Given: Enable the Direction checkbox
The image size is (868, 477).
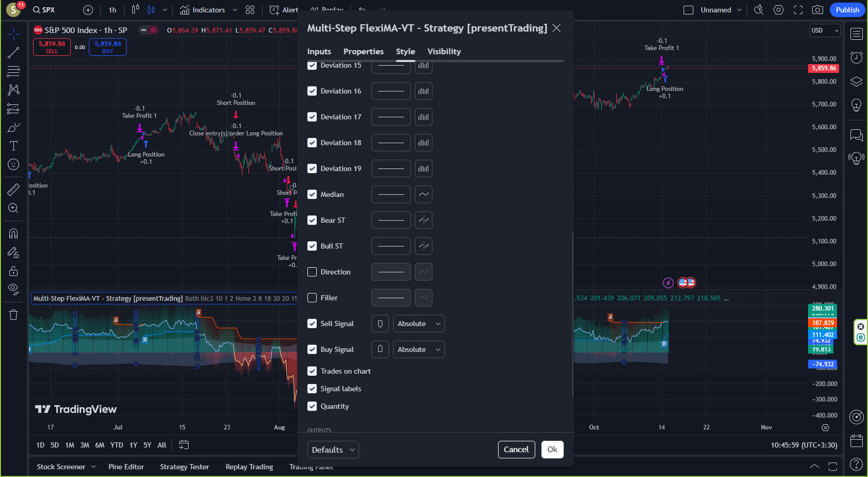Looking at the screenshot, I should pyautogui.click(x=312, y=272).
